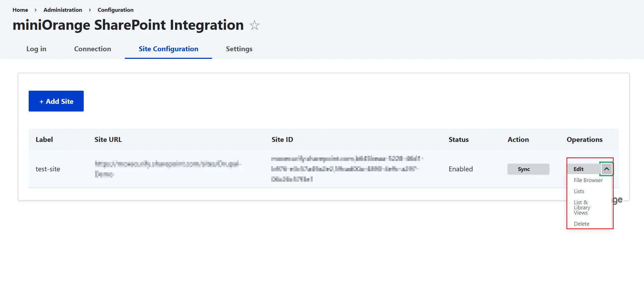
Task: Select Lists in the operations menu
Action: click(x=579, y=191)
